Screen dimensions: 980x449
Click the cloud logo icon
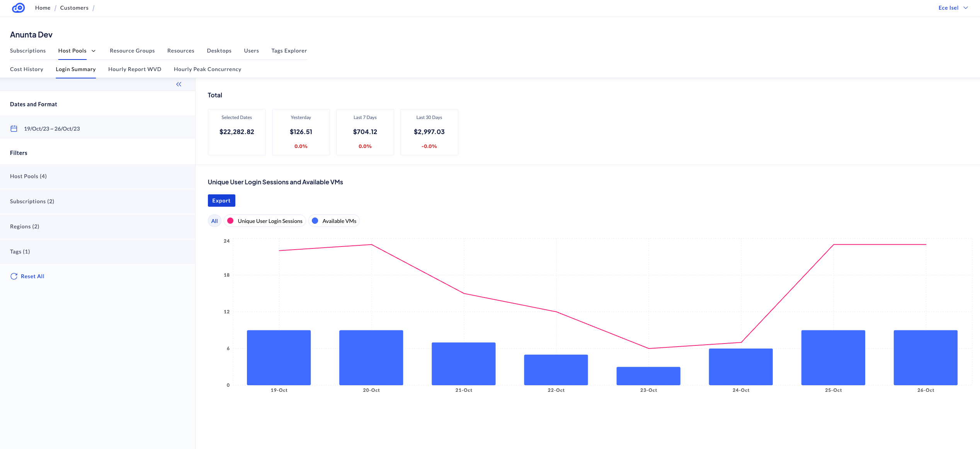18,8
